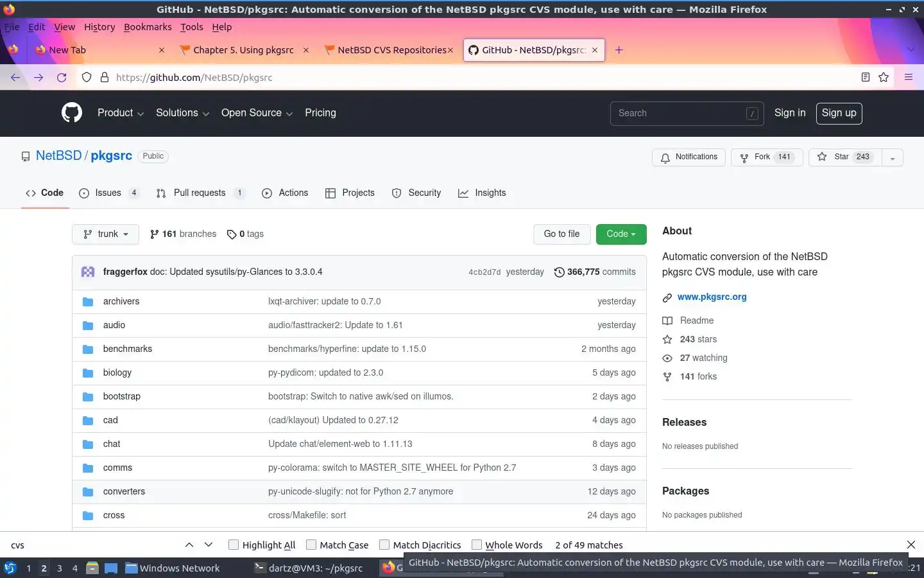Expand the star list dropdown arrow
The image size is (924, 578).
893,157
